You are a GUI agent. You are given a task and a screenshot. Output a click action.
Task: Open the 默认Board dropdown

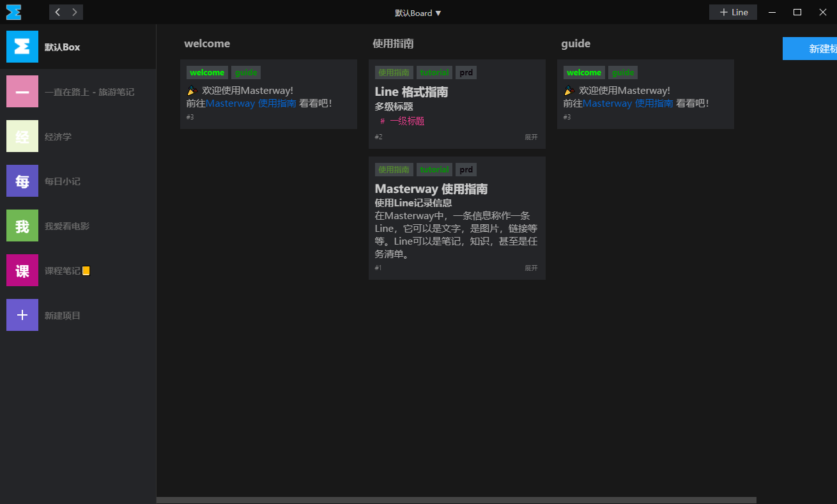(x=418, y=13)
